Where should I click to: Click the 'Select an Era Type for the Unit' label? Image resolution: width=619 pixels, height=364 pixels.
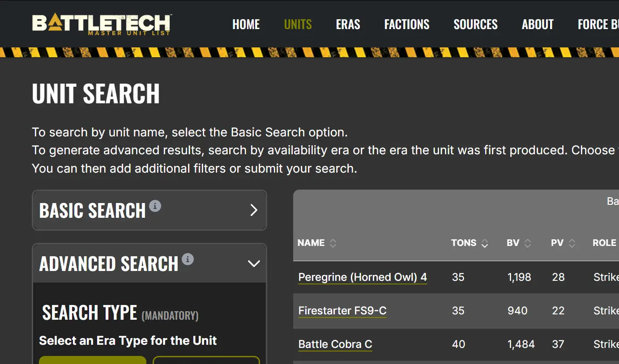click(x=128, y=341)
